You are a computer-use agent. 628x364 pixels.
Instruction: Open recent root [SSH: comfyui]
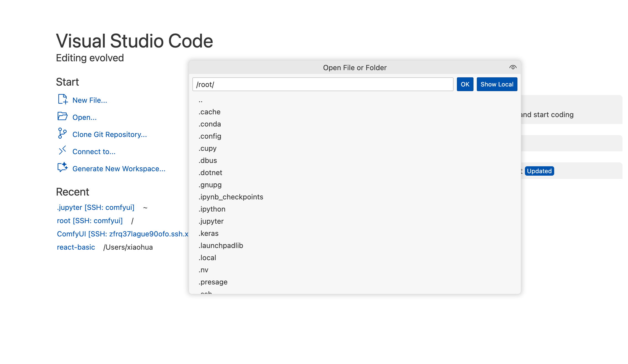[90, 221]
